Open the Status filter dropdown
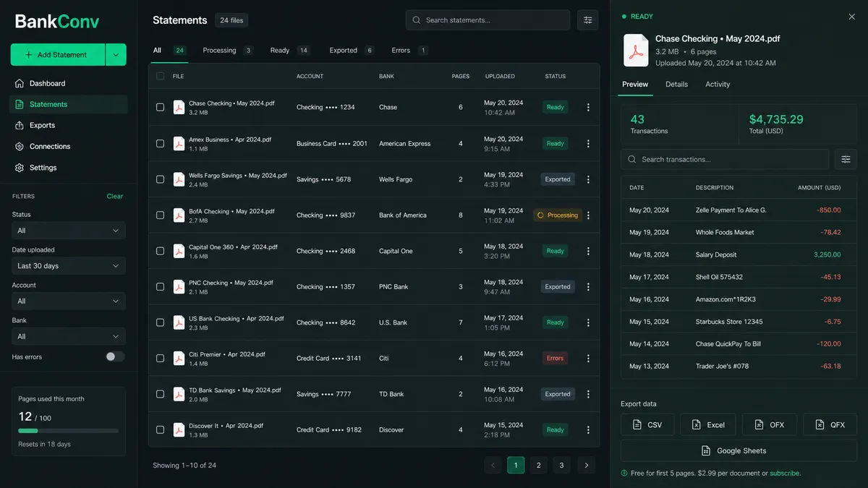The height and width of the screenshot is (488, 868). pos(69,231)
